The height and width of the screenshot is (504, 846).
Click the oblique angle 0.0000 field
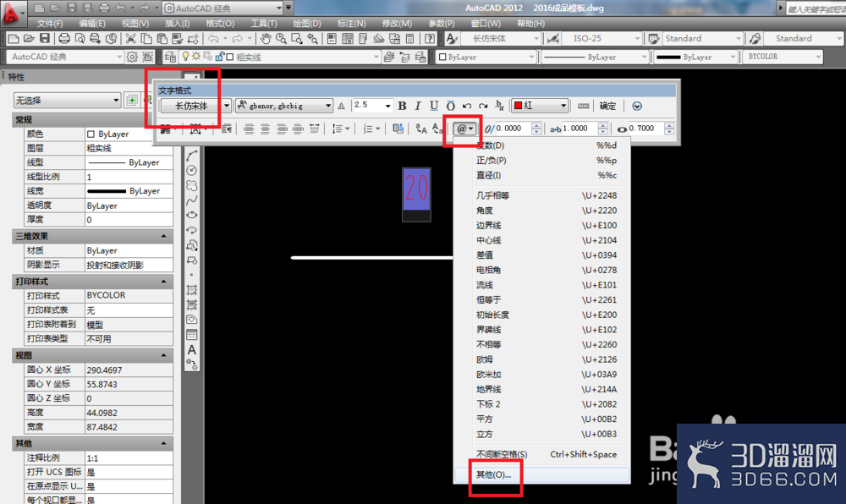(x=514, y=129)
